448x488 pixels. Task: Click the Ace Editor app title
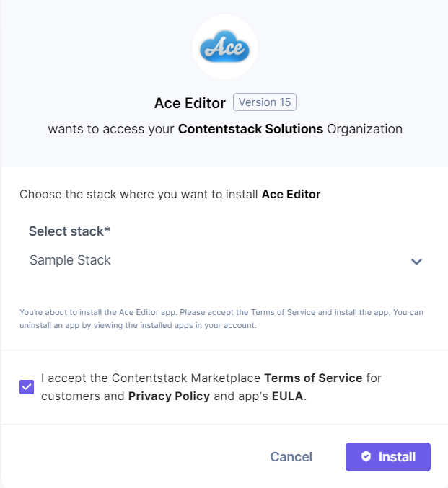click(190, 103)
